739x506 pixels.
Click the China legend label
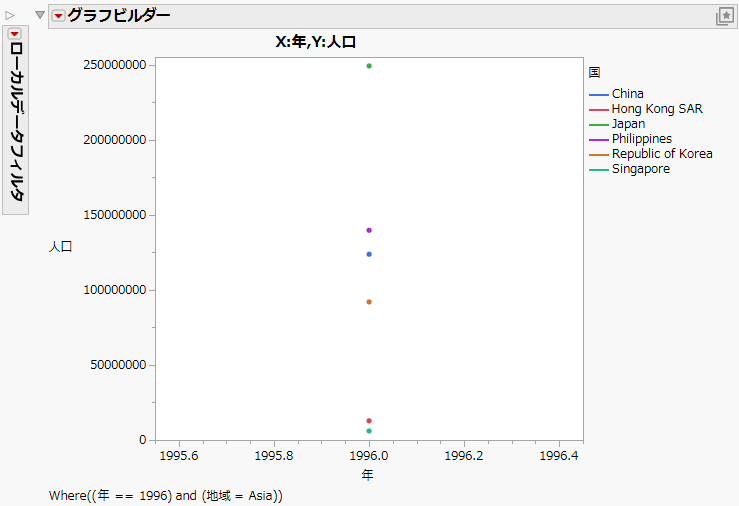[x=628, y=94]
